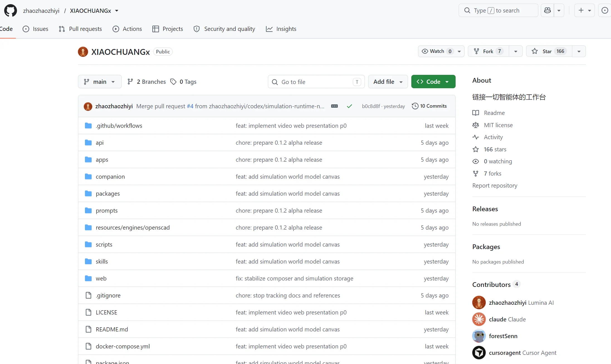Open the .github/workflows folder
This screenshot has height=364, width=611.
pos(119,126)
